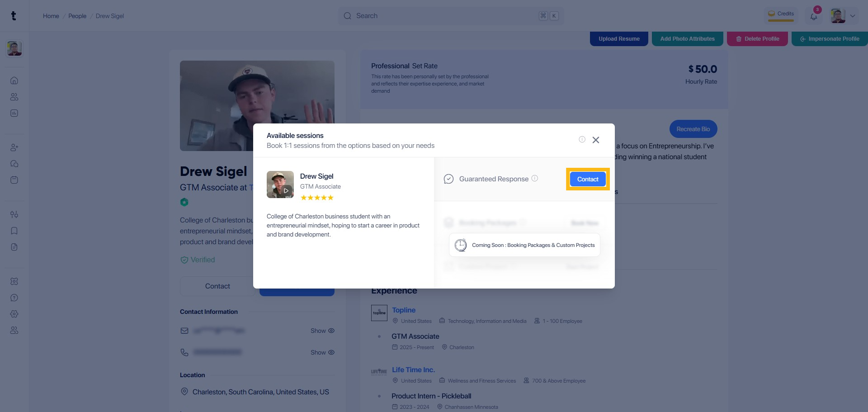Click the lifebuoy support sidebar icon
Image resolution: width=868 pixels, height=412 pixels.
point(14,281)
